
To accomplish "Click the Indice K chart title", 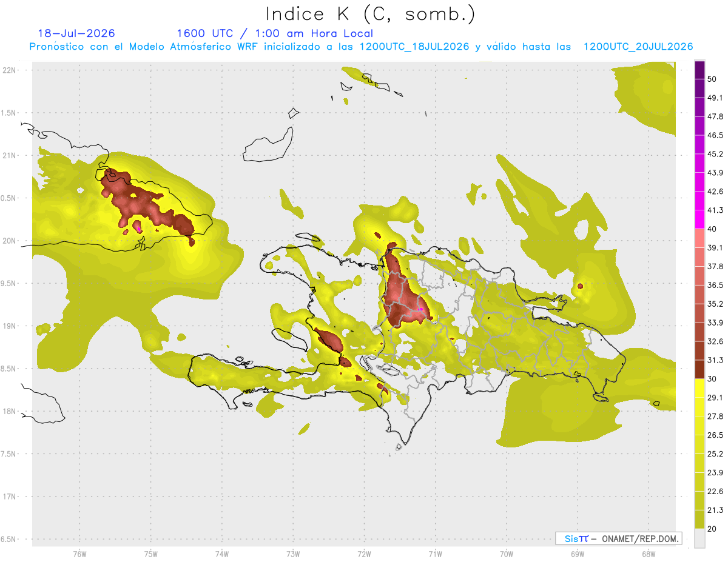I will 370,14.
